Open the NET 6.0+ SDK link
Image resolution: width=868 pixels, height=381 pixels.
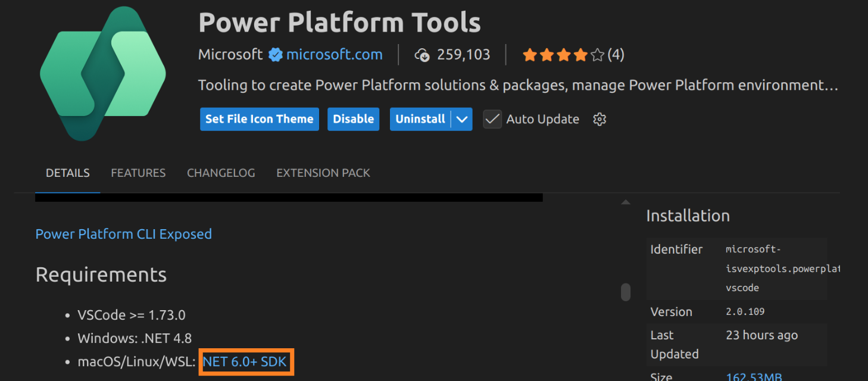245,361
